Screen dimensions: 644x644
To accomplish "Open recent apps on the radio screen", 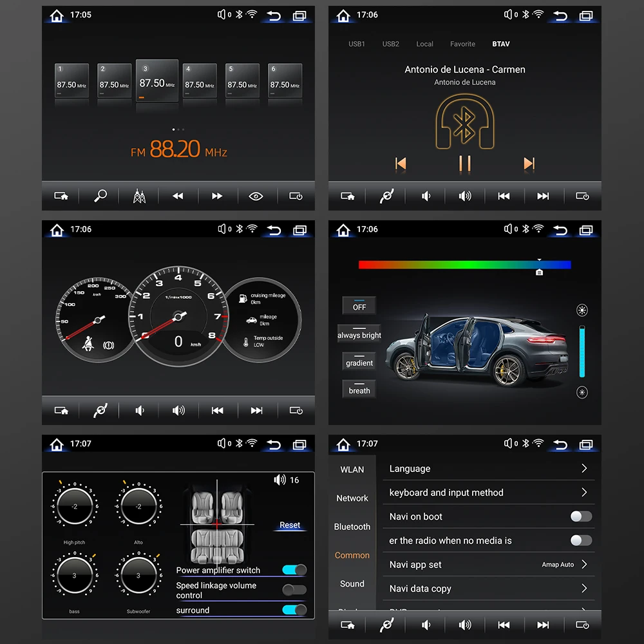I will (x=299, y=16).
